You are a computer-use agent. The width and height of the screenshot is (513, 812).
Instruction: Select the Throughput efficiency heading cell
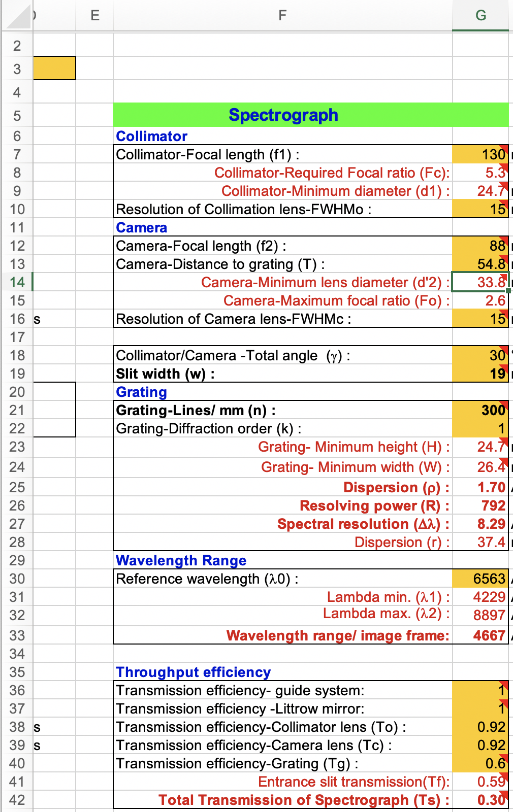coord(282,672)
